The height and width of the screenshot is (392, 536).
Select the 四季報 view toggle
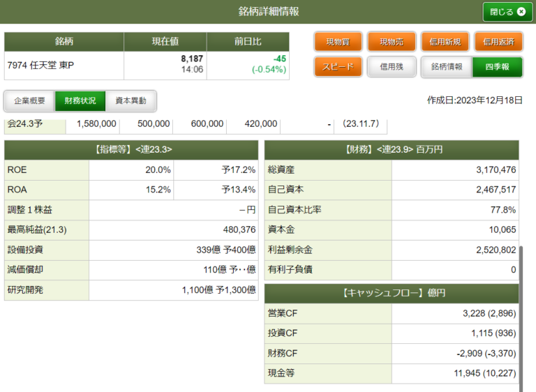[x=498, y=67]
